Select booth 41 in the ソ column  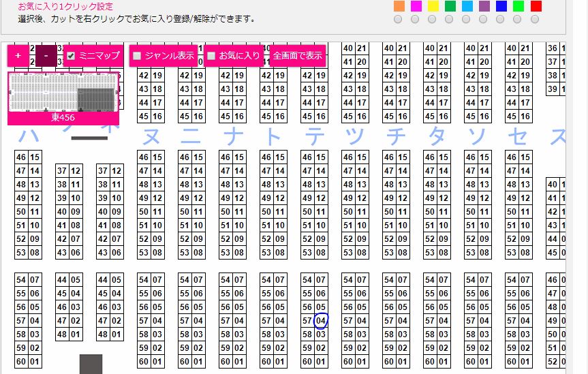pos(471,61)
